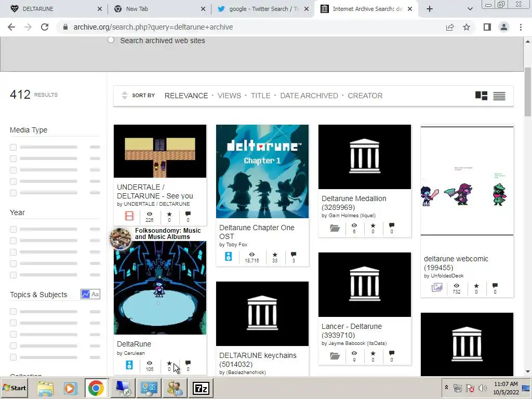Open a new browser tab
The height and width of the screenshot is (399, 532).
[x=430, y=9]
